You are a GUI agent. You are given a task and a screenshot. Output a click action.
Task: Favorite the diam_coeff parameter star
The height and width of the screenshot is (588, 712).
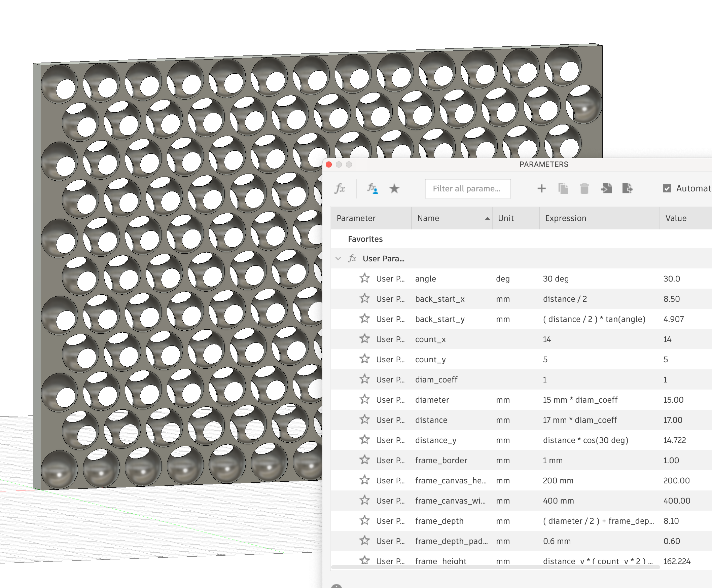364,379
